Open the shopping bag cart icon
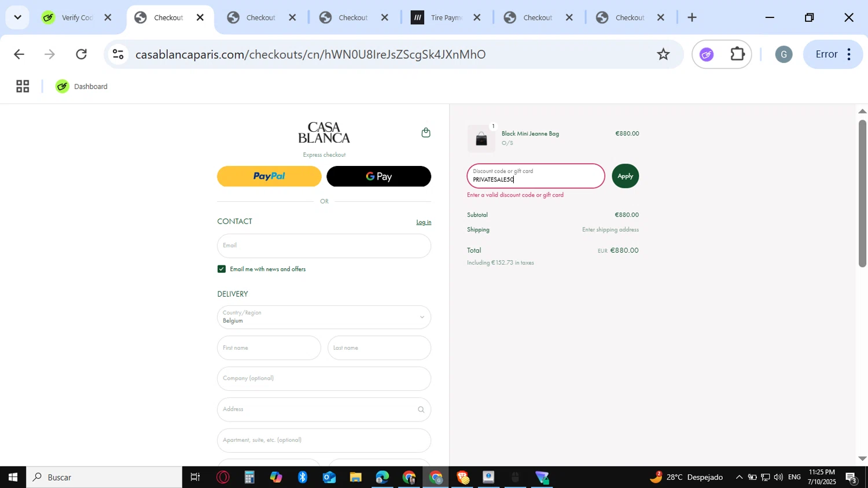This screenshot has height=488, width=868. [x=426, y=132]
